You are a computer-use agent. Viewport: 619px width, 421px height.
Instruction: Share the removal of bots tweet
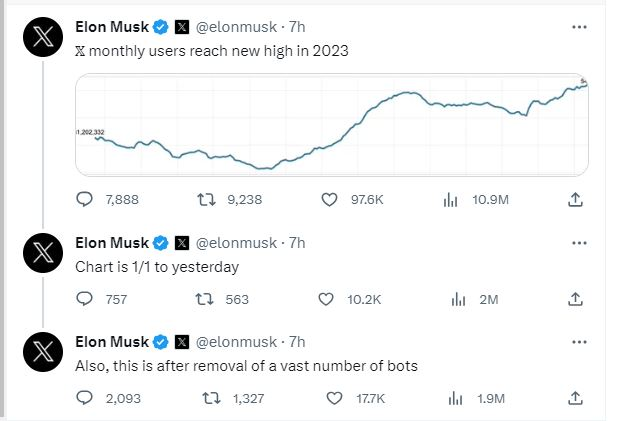575,397
